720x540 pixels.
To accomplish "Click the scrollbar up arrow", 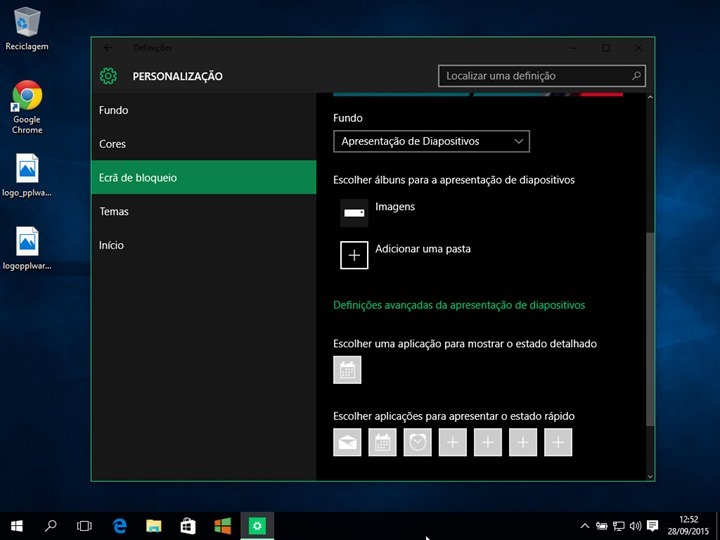I will pyautogui.click(x=650, y=97).
